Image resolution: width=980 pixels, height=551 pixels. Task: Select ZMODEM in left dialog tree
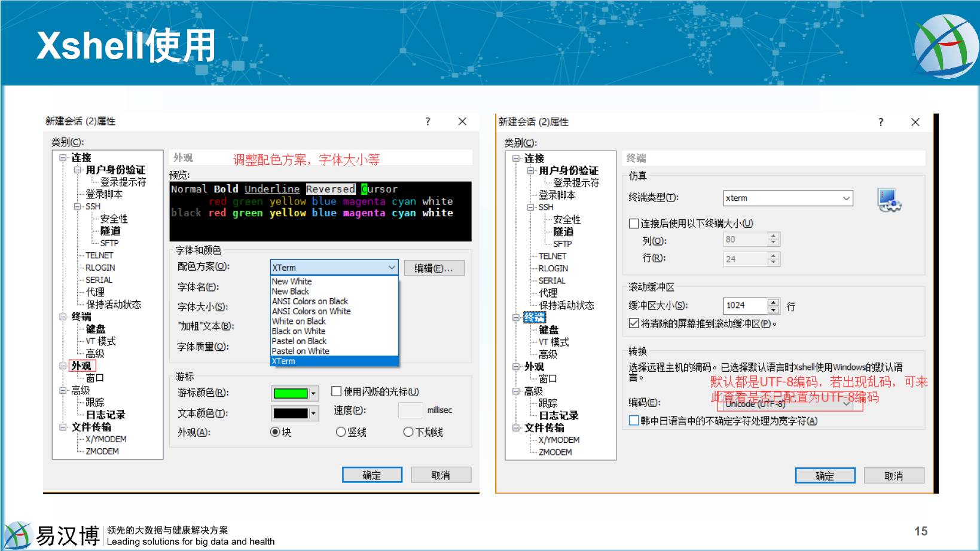point(102,451)
